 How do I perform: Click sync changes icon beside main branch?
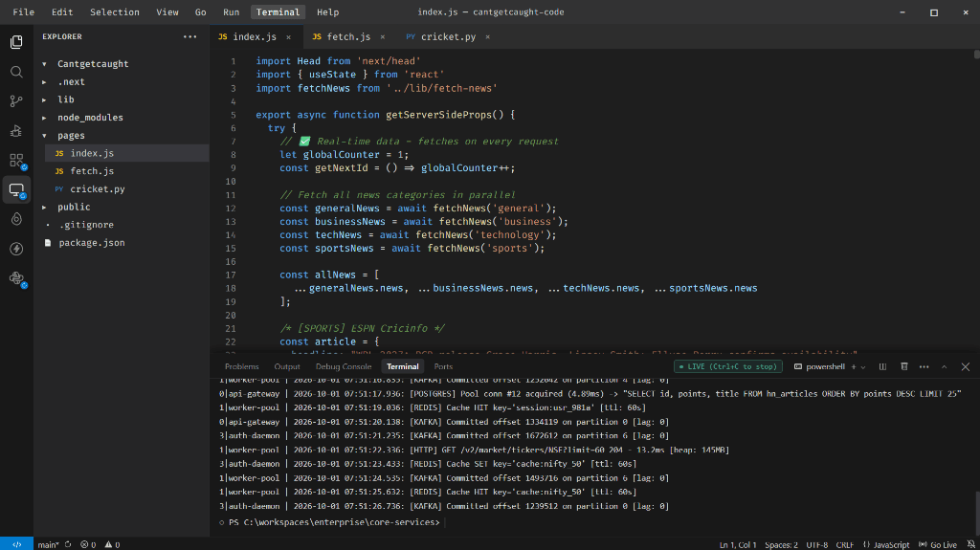tap(68, 544)
